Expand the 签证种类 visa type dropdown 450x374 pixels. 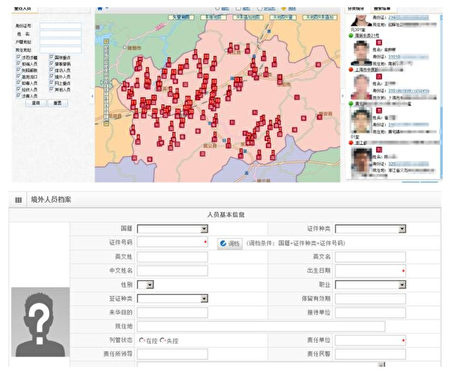pyautogui.click(x=173, y=299)
